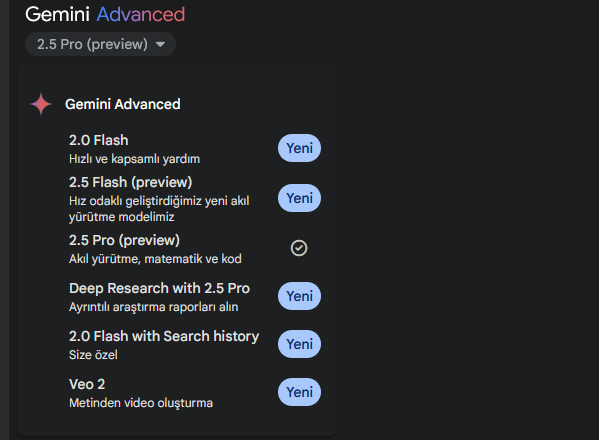Click the Yeni badge beside 2.5 Flash (preview)
Screen dimensions: 599x440
[x=299, y=198]
